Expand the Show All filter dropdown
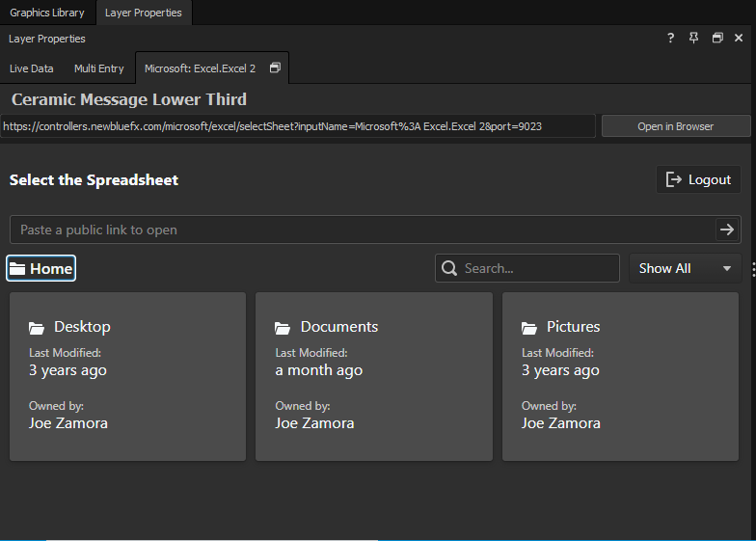Viewport: 756px width, 541px height. point(685,268)
